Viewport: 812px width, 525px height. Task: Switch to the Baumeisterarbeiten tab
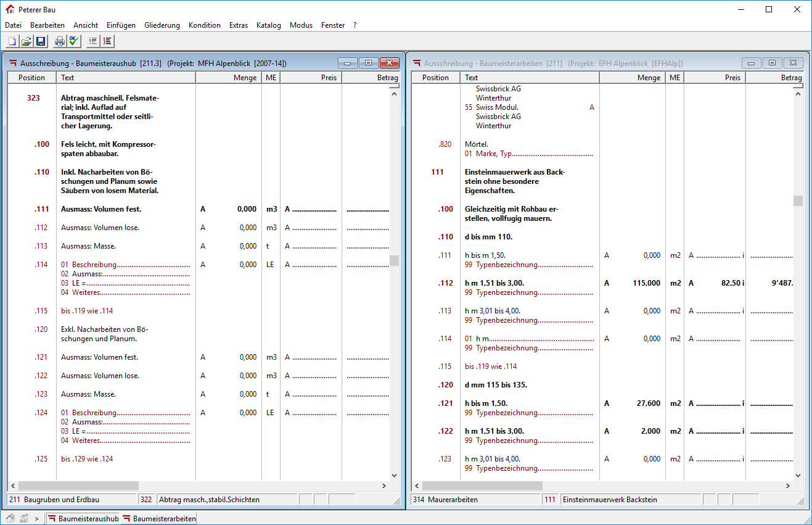point(158,519)
